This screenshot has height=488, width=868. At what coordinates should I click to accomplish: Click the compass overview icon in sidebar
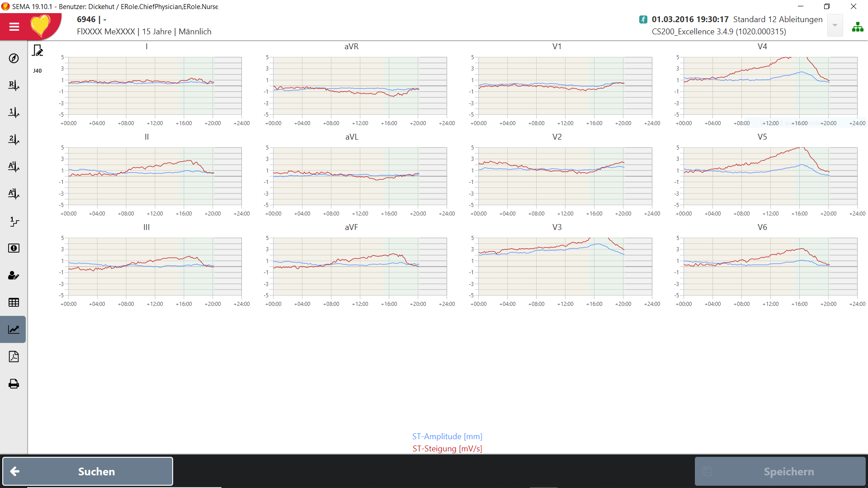point(14,58)
